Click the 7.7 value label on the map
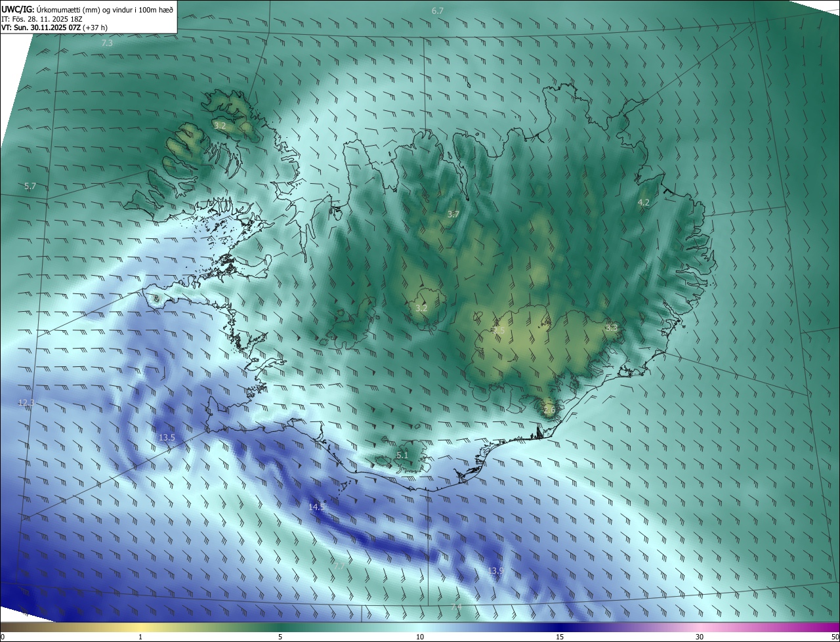Screen dimensions: 840x642 click(339, 565)
